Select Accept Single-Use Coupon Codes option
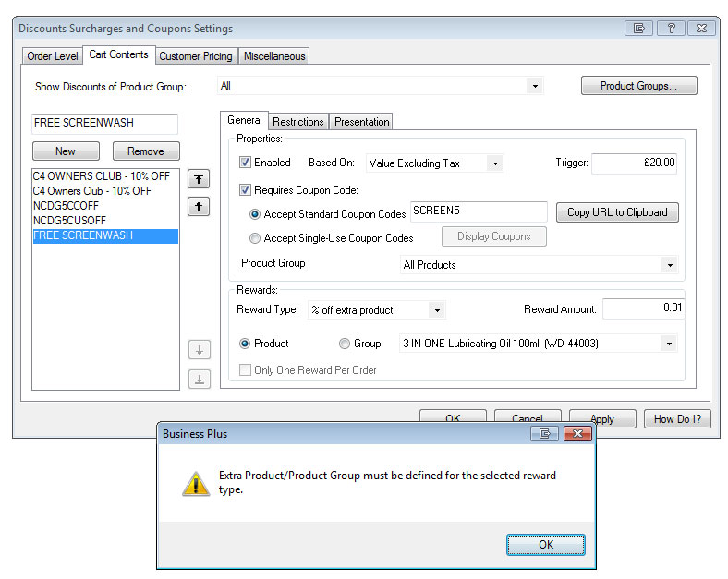This screenshot has height=579, width=728. [x=256, y=238]
